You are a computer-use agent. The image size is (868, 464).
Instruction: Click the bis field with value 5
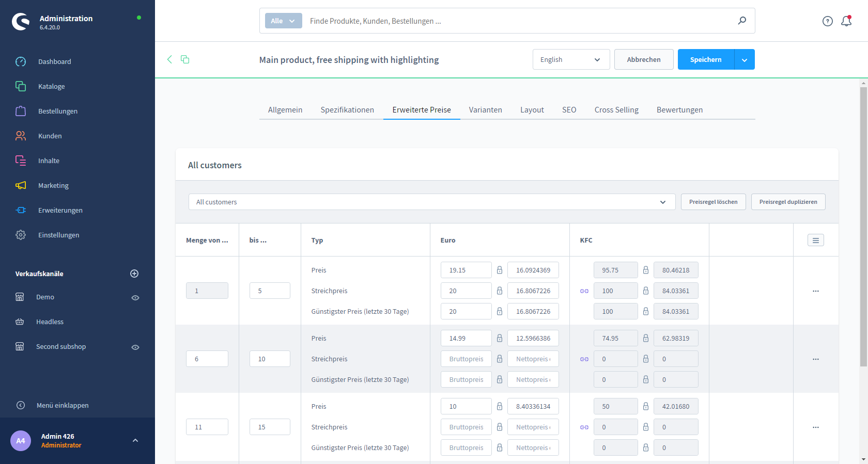pos(270,291)
